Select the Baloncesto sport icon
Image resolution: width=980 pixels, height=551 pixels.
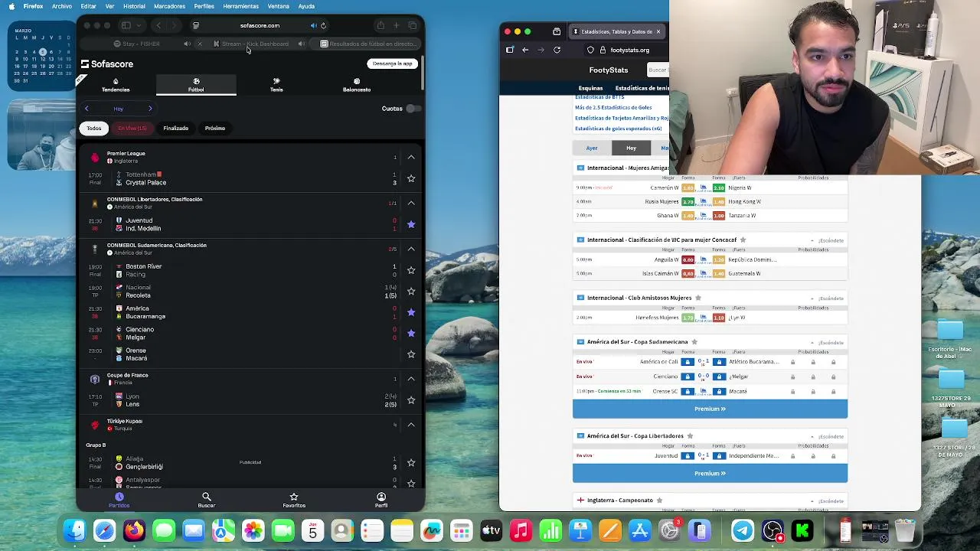pyautogui.click(x=357, y=85)
